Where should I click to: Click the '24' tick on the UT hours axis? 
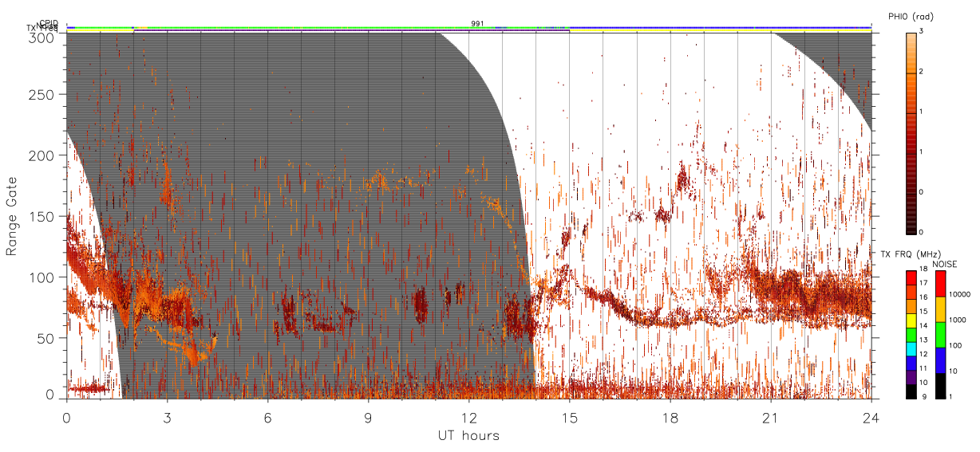coord(871,417)
